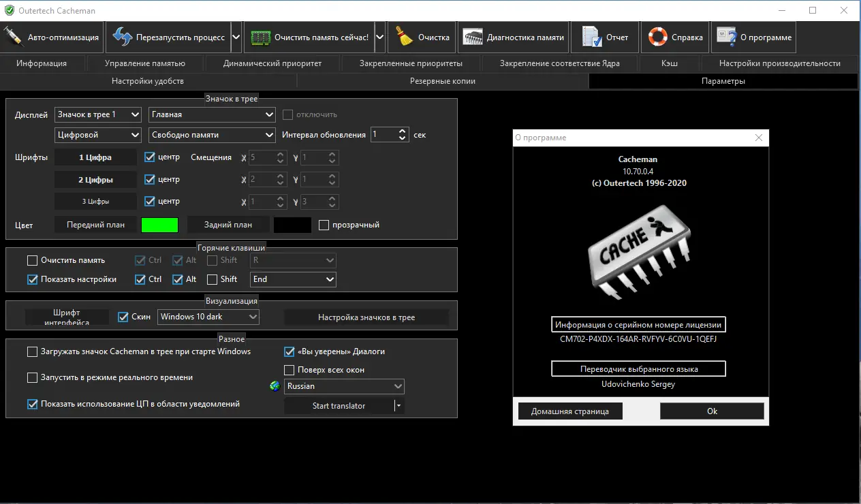This screenshot has height=504, width=861.
Task: Open the Значок в трее 1 dropdown
Action: (97, 114)
